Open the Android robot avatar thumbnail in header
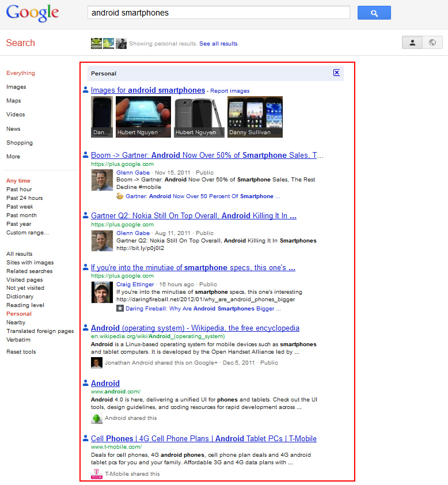Image resolution: width=448 pixels, height=485 pixels. pos(96,43)
